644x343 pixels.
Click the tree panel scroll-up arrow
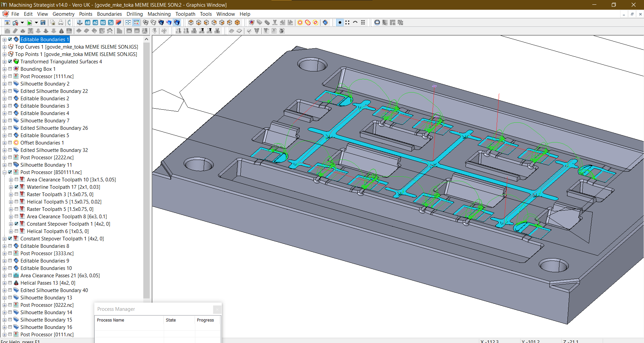tap(146, 39)
